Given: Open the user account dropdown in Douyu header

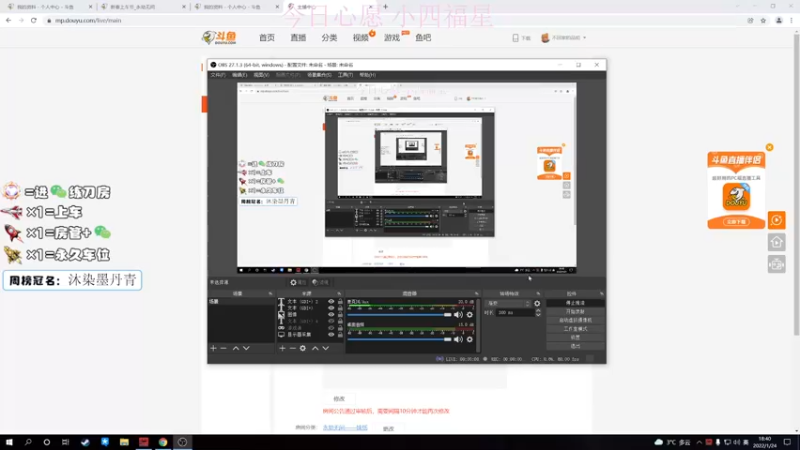Looking at the screenshot, I should (x=564, y=38).
